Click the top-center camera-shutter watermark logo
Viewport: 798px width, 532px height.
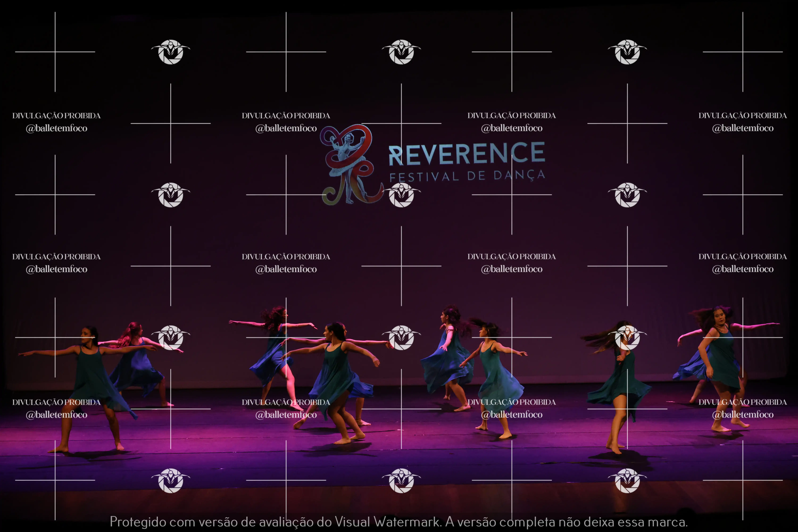[401, 52]
